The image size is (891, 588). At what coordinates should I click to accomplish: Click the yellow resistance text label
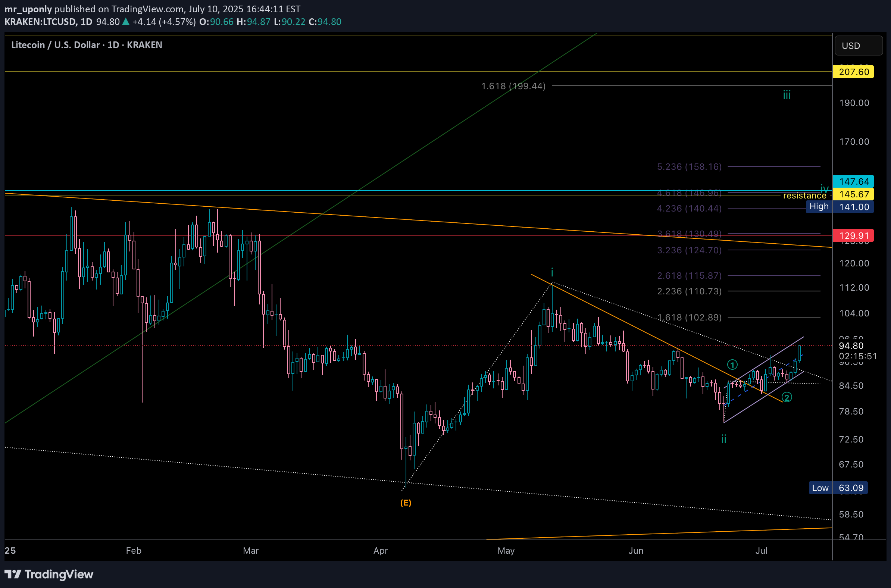click(805, 196)
